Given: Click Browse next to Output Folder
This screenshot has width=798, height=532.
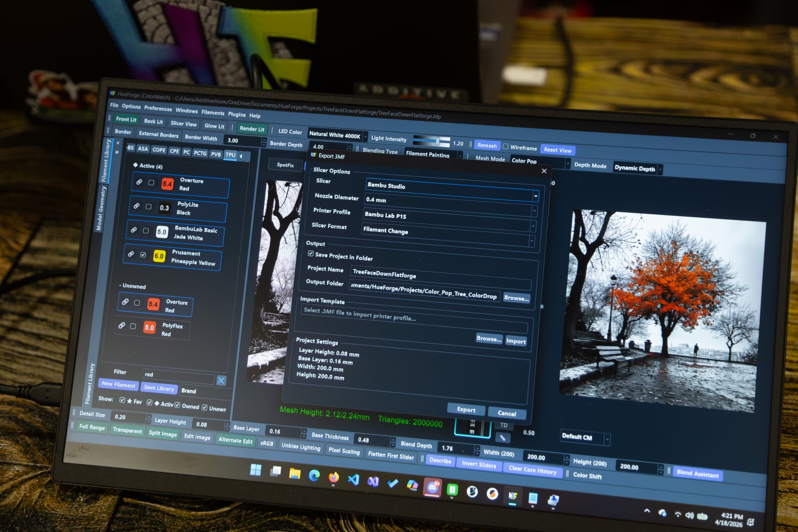Looking at the screenshot, I should (516, 298).
